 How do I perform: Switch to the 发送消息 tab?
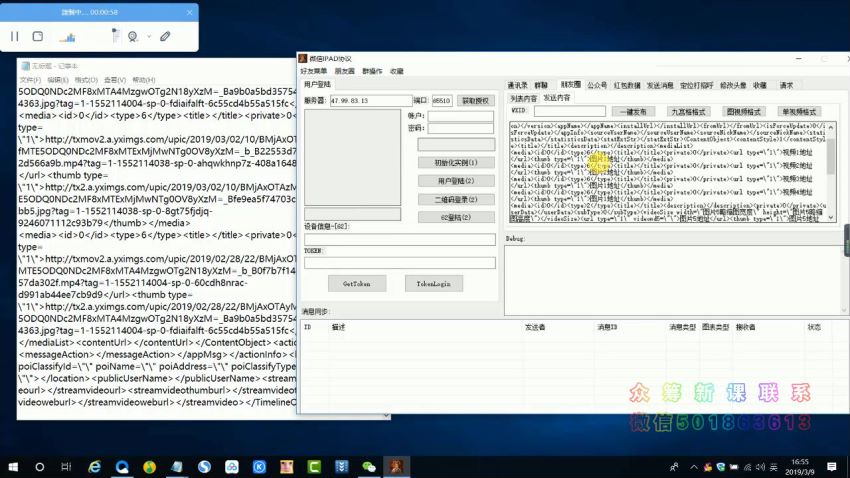click(660, 86)
